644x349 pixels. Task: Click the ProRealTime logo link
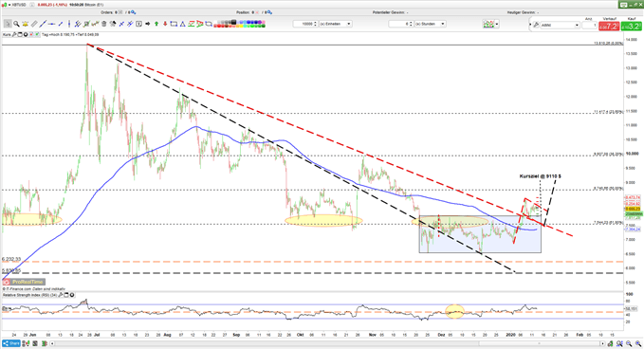[24, 282]
